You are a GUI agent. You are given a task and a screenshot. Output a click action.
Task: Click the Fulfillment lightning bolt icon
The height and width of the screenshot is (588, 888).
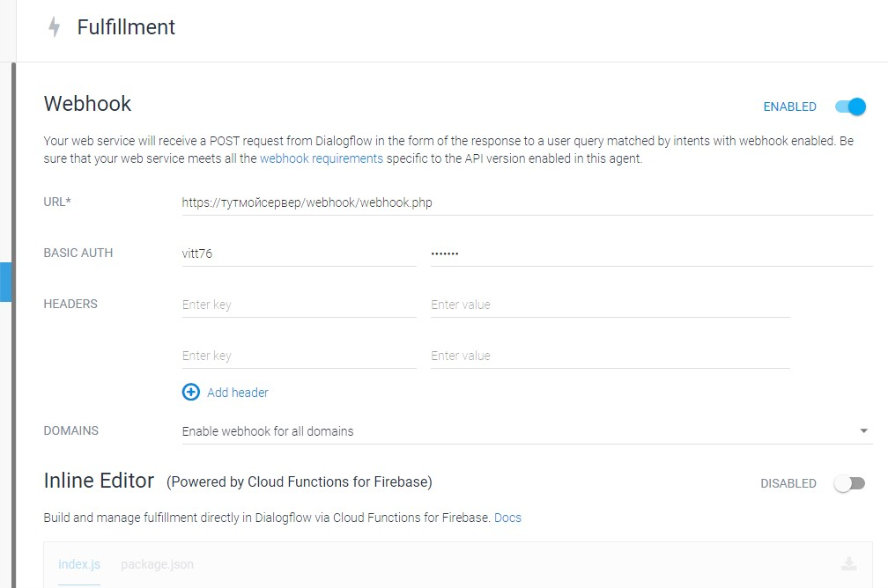(x=55, y=27)
